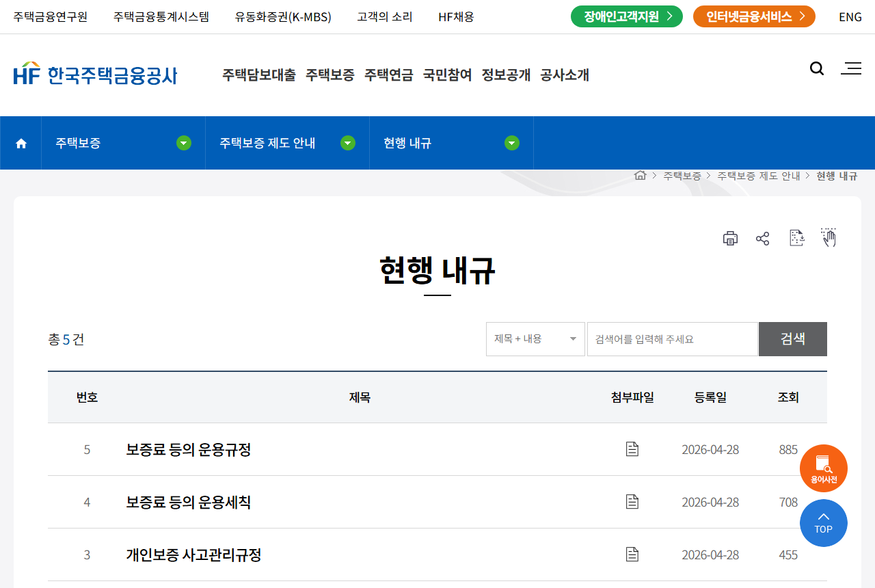Open attachment icon for 보증료 등의 운용규정
Image resolution: width=875 pixels, height=588 pixels.
coord(632,449)
